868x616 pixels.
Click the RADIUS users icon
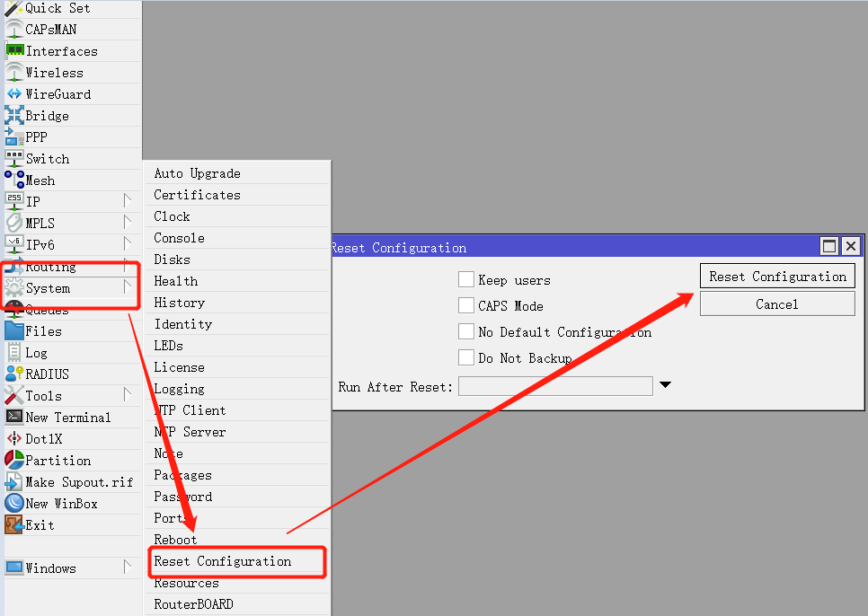(13, 374)
